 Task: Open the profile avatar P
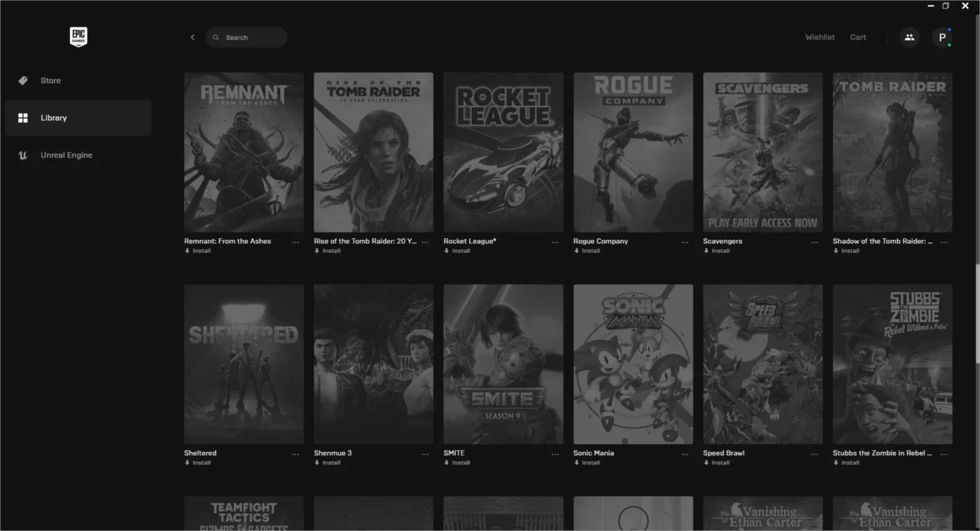click(x=942, y=37)
